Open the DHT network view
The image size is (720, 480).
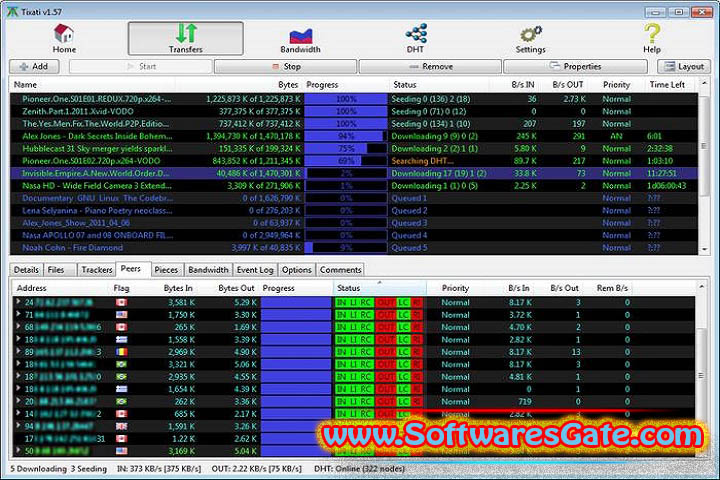tap(416, 39)
